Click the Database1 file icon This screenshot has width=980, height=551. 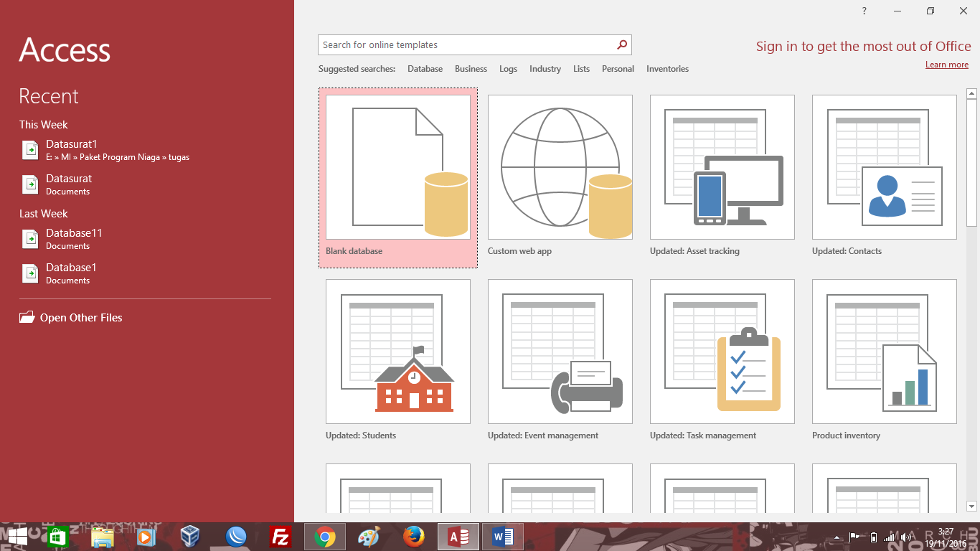(x=30, y=273)
